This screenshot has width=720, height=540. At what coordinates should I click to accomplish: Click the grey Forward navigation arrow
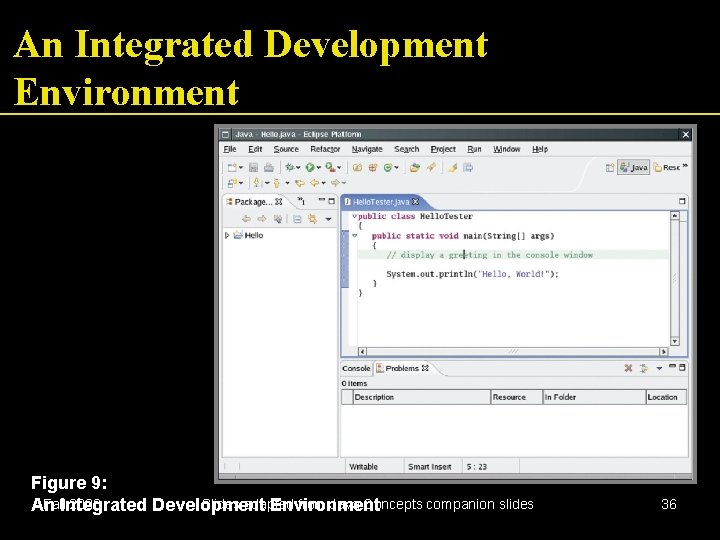click(335, 183)
